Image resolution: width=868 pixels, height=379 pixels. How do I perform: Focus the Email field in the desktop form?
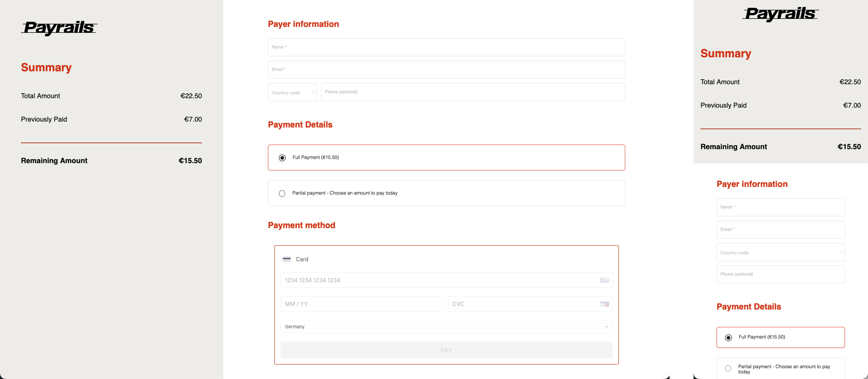tap(446, 70)
